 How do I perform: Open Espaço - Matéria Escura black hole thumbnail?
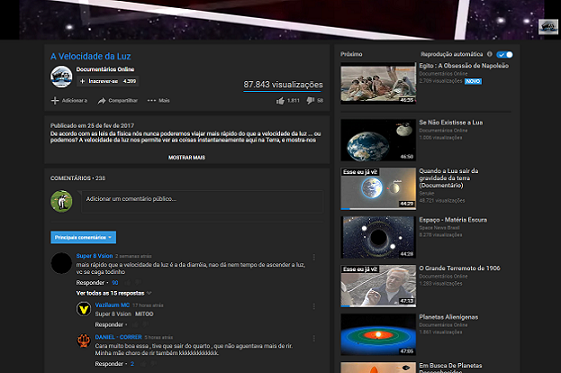[x=378, y=237]
